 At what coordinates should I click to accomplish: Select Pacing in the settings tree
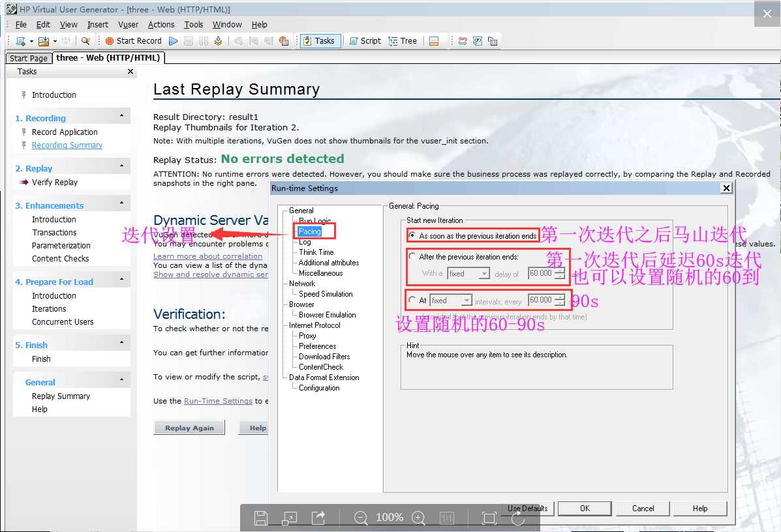(x=310, y=231)
